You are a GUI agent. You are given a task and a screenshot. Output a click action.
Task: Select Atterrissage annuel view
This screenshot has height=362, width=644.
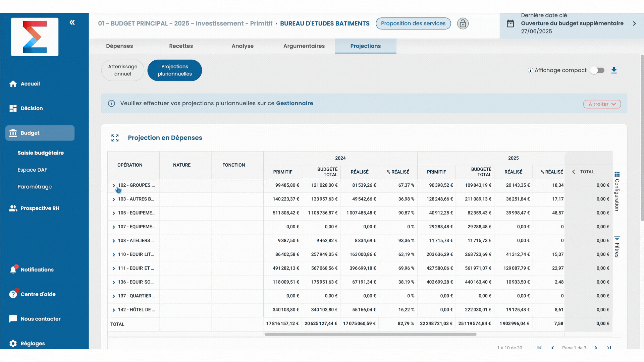click(123, 70)
